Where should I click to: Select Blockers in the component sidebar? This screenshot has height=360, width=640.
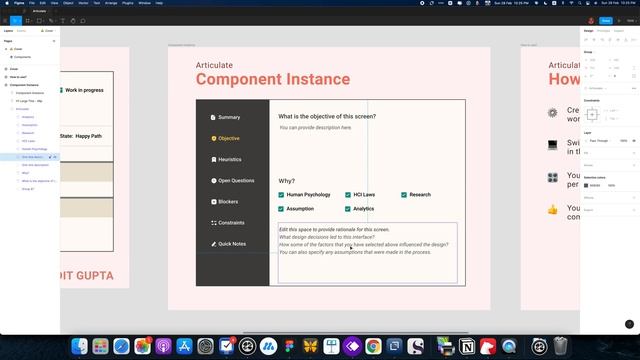[224, 202]
